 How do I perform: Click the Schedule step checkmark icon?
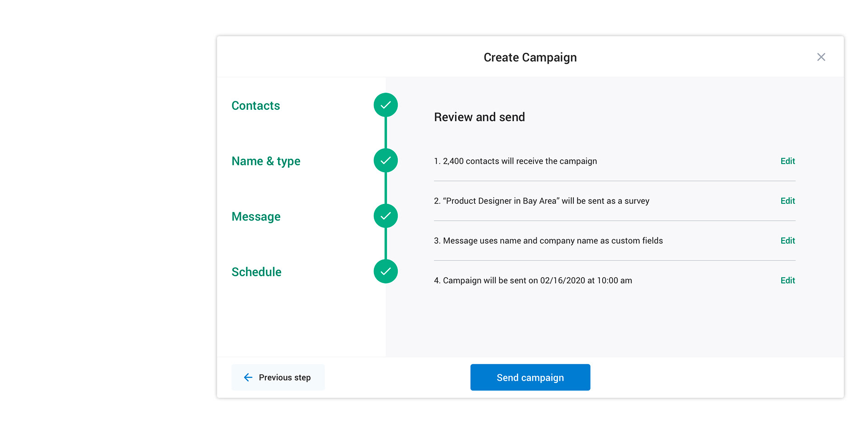[x=386, y=271]
